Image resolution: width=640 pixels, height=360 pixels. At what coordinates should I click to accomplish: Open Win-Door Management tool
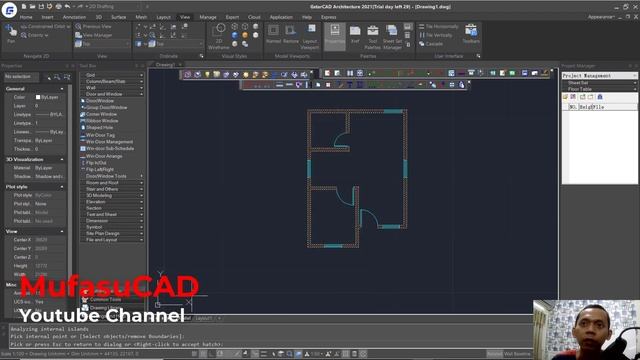click(107, 142)
